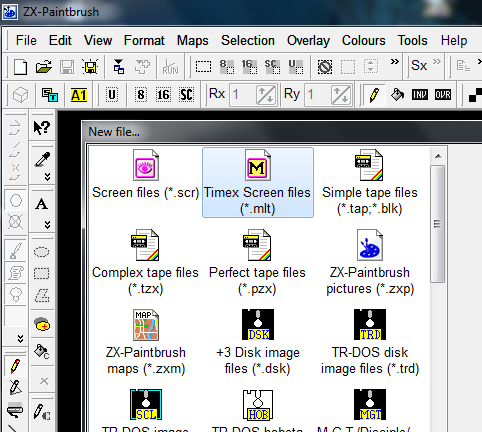Select the polygon selection tool
Image resolution: width=482 pixels, height=432 pixels.
pos(42,295)
